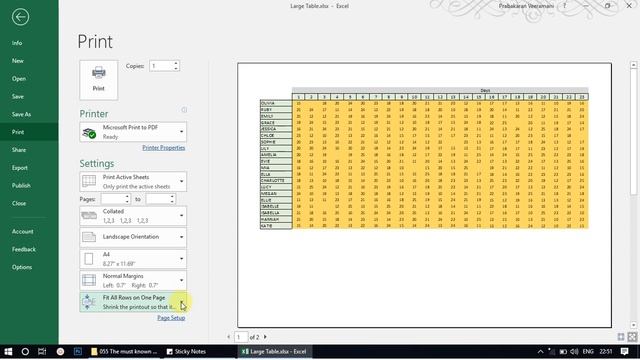The height and width of the screenshot is (360, 640).
Task: Click the Photoshop icon on the taskbar
Action: (x=78, y=352)
